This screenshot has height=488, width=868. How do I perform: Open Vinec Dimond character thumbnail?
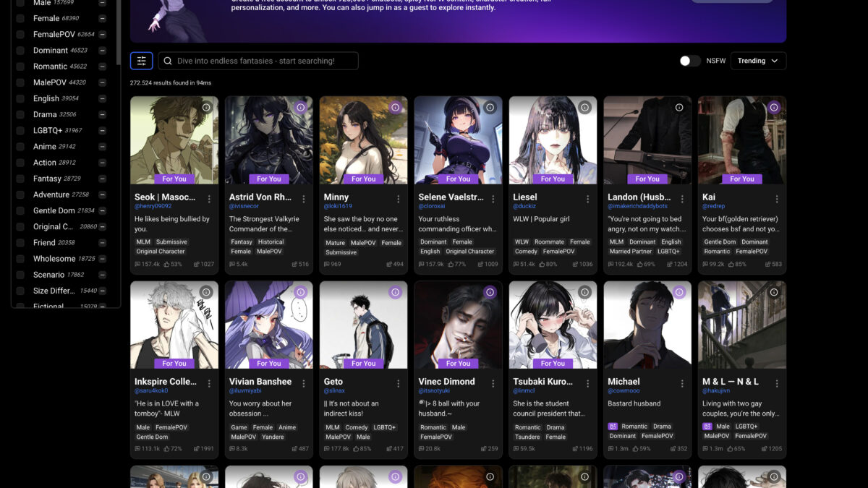point(458,325)
